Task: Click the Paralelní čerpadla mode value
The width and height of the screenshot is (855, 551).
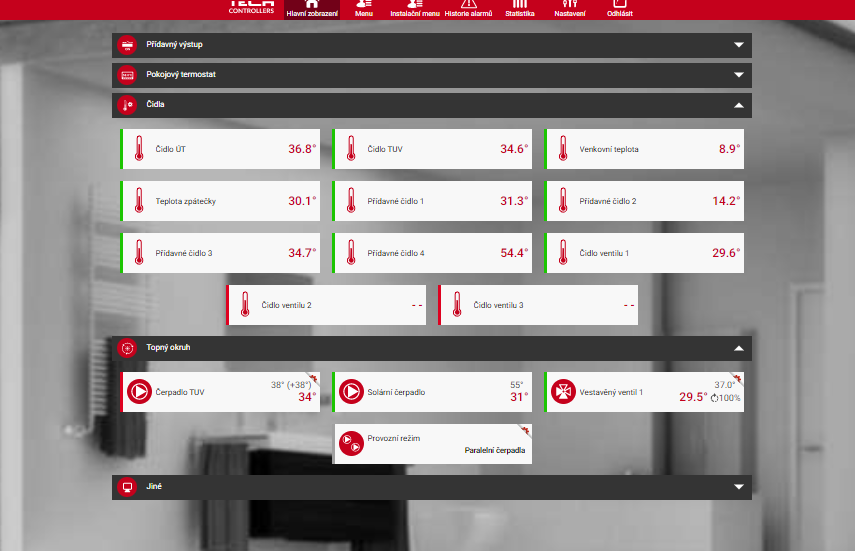Action: 495,450
